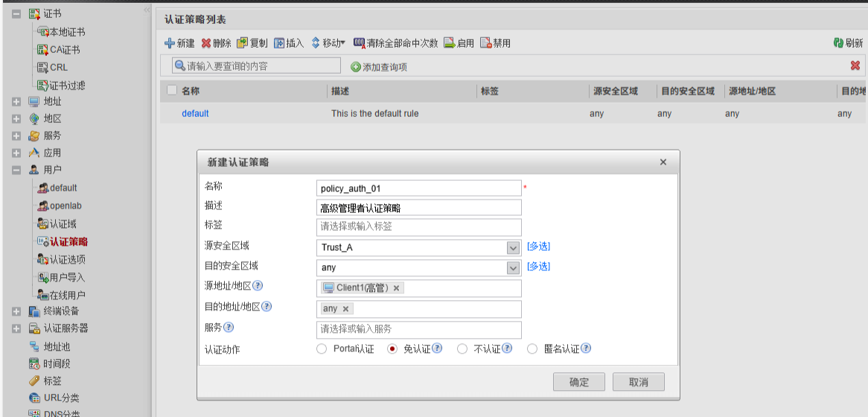Click the 名称 field with policy_auth_01
The height and width of the screenshot is (417, 868).
(419, 188)
